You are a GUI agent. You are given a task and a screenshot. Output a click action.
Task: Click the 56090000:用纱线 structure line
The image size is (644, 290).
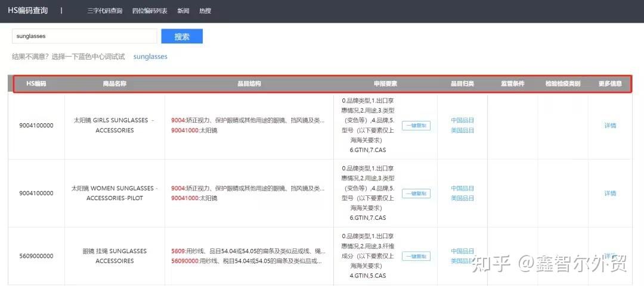pyautogui.click(x=246, y=261)
